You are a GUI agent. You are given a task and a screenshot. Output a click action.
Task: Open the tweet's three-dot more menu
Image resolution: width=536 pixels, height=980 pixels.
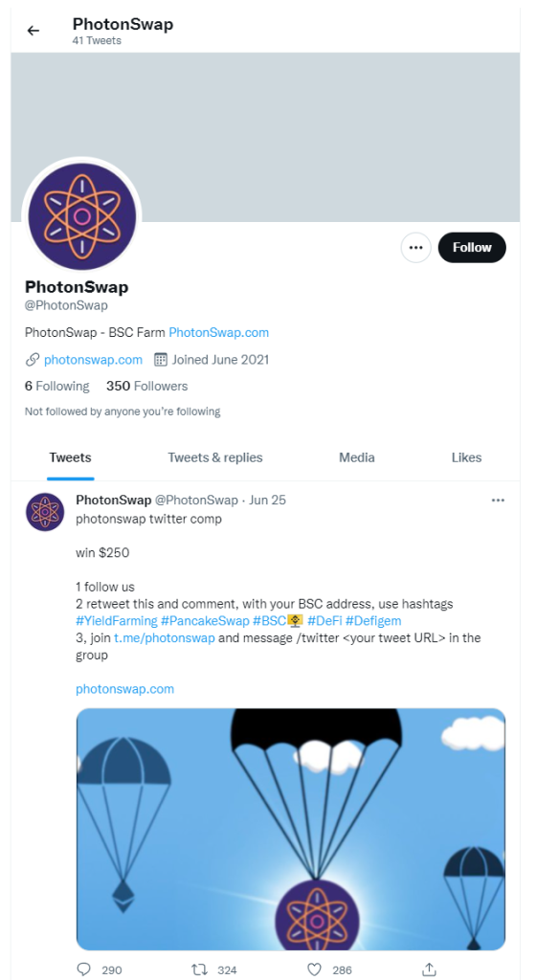pyautogui.click(x=498, y=500)
